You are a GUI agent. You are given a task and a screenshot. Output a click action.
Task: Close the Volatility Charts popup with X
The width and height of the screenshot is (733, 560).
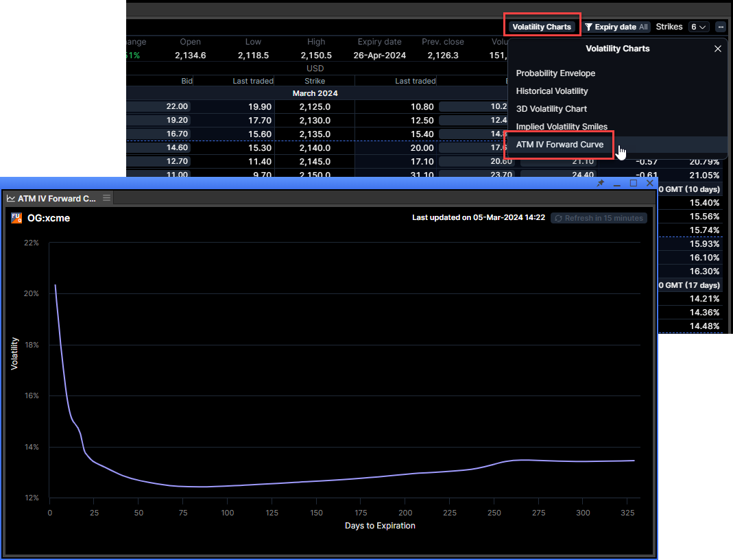717,49
